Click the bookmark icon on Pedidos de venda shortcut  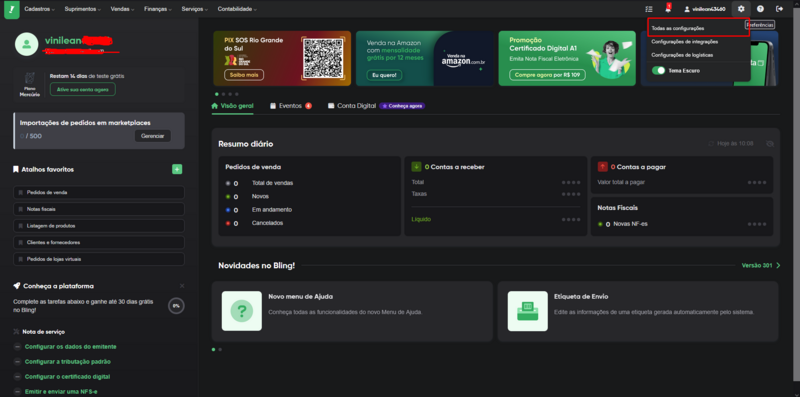[21, 193]
